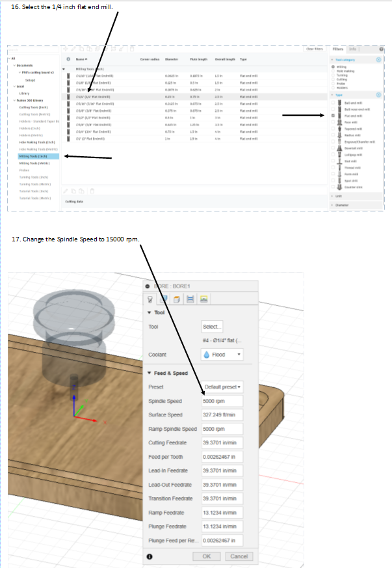Click the Clear filters button
392x568 pixels.
pyautogui.click(x=314, y=49)
